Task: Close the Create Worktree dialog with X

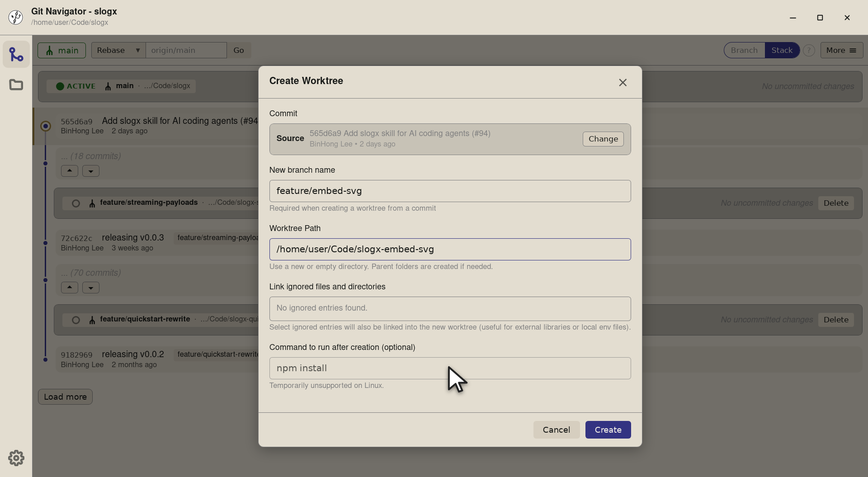Action: (623, 82)
